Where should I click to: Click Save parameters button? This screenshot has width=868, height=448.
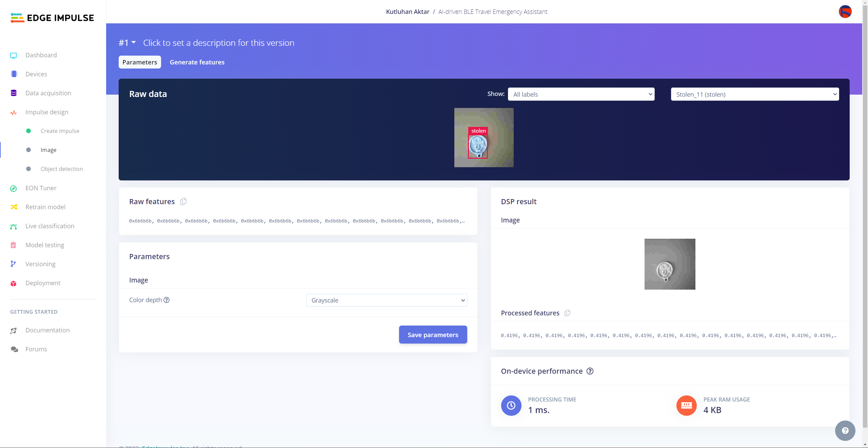click(x=433, y=335)
